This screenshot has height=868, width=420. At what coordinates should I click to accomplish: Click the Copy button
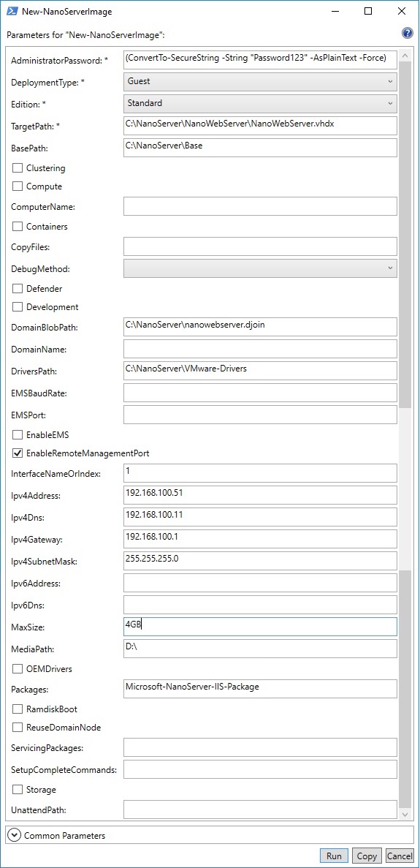coord(366,856)
